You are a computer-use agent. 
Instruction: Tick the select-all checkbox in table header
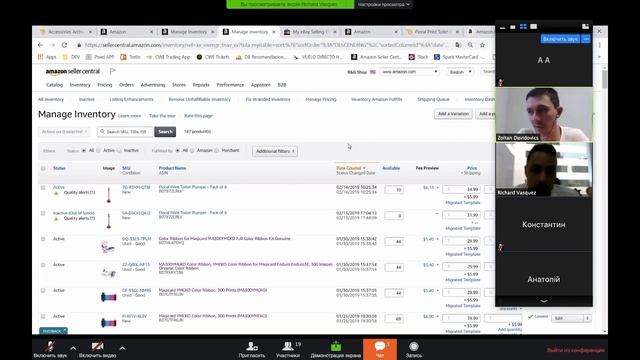pos(43,168)
